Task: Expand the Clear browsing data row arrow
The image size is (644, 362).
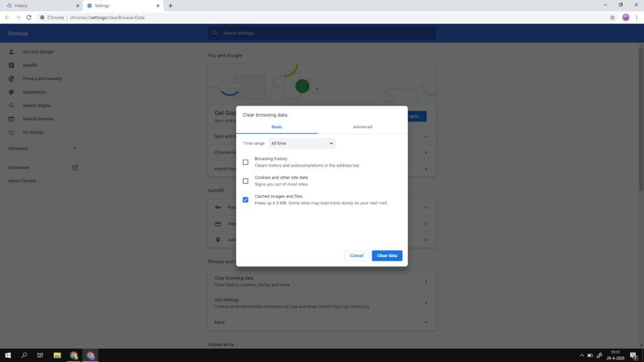Action: 426,282
